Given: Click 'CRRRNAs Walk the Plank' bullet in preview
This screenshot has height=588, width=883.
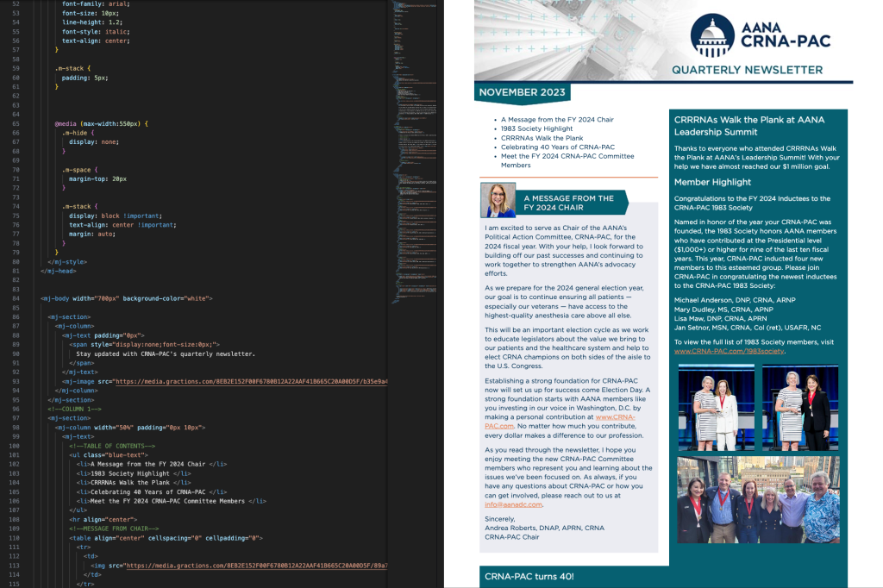Looking at the screenshot, I should (542, 138).
